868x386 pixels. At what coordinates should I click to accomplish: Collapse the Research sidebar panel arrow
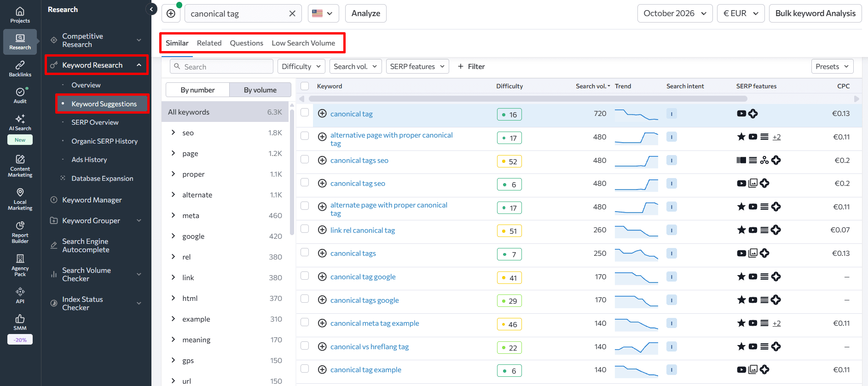151,9
